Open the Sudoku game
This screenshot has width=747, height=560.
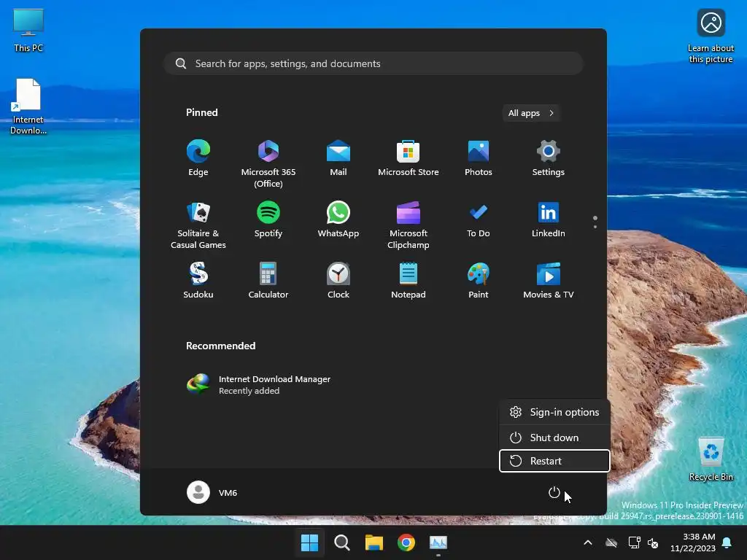pyautogui.click(x=198, y=281)
